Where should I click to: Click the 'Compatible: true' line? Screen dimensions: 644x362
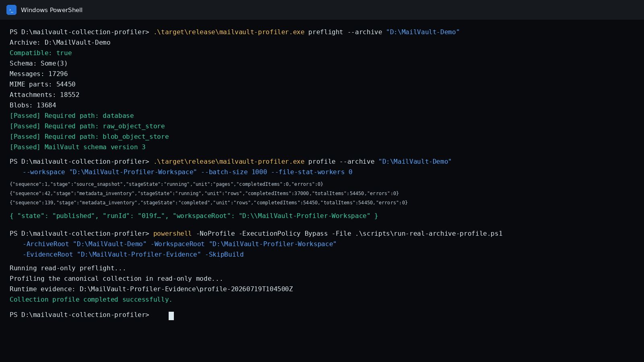[x=41, y=53]
